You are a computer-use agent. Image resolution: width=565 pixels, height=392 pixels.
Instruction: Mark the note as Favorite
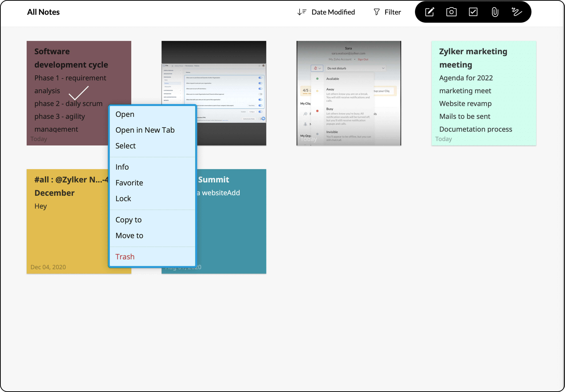(x=129, y=183)
